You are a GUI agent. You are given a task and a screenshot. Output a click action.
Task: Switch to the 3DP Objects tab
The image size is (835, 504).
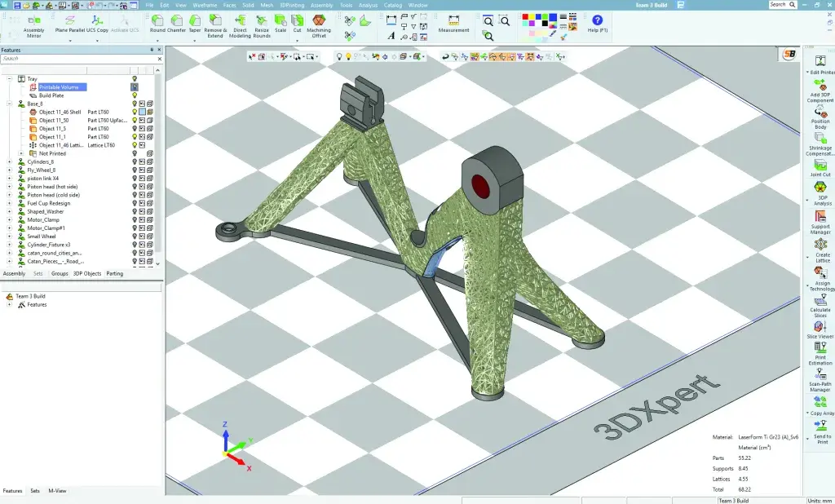pos(87,273)
